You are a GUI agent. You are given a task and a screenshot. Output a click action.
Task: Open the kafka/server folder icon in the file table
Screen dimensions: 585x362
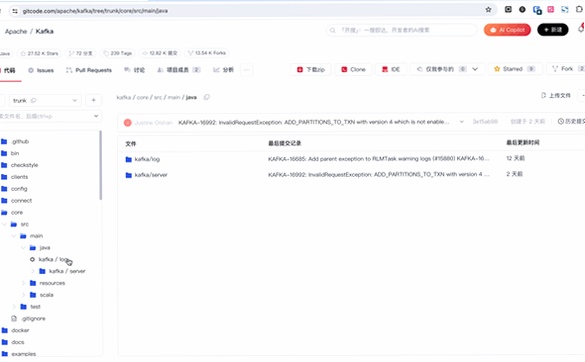pyautogui.click(x=129, y=175)
